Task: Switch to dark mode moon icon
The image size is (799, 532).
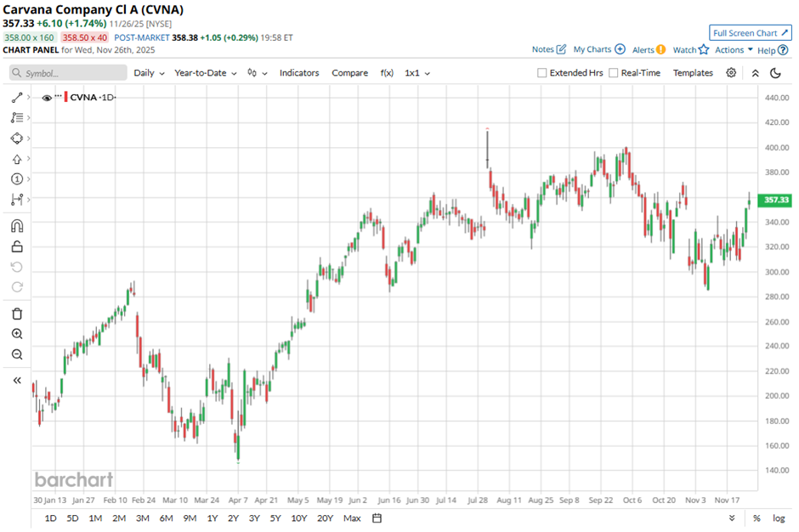Action: point(775,73)
